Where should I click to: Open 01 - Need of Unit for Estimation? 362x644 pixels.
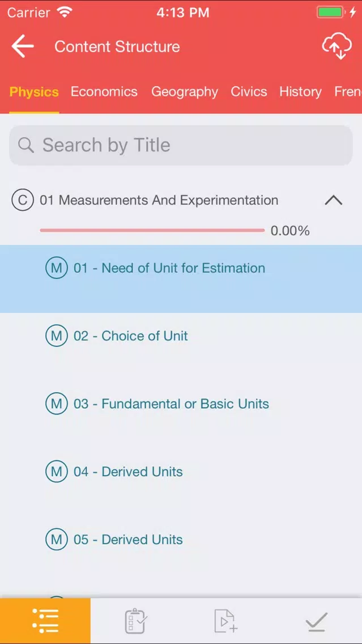181,279
